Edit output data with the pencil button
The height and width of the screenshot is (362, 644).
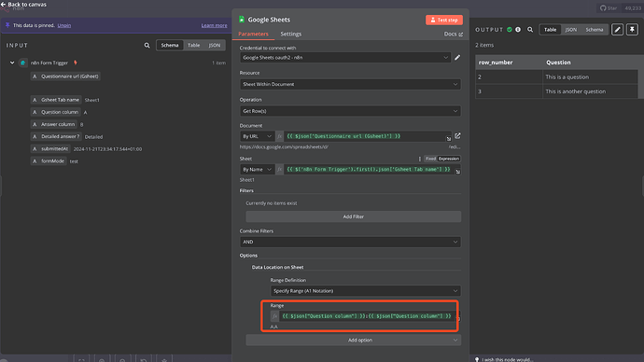[x=617, y=30]
